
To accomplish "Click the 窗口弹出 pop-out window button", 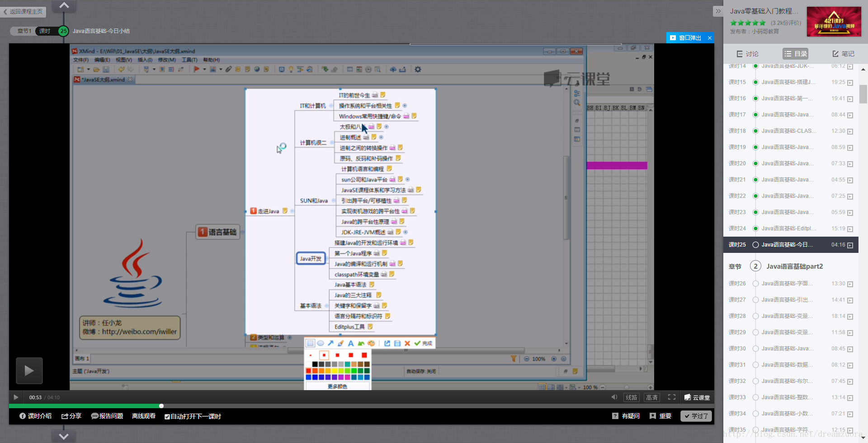I will click(x=686, y=38).
